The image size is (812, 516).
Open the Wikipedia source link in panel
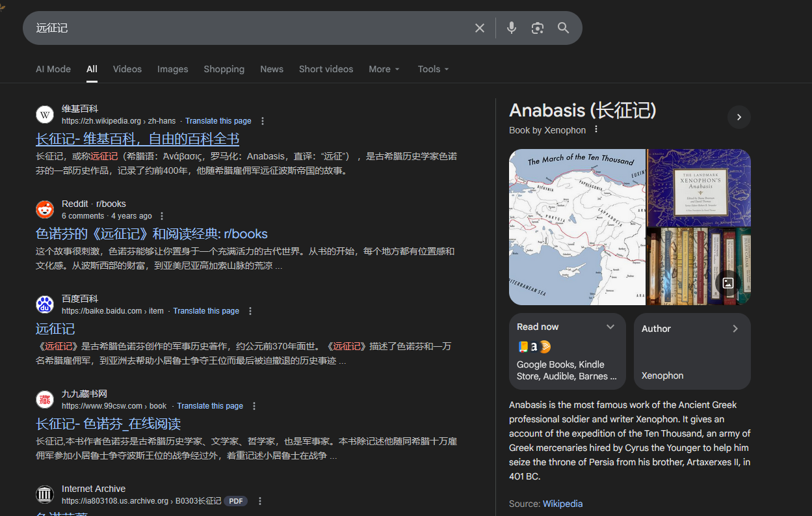563,504
